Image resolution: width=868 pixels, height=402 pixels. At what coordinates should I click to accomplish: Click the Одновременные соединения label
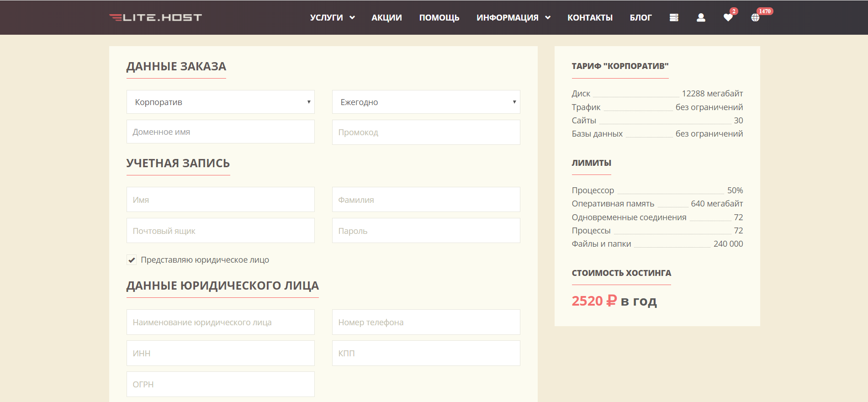point(629,217)
